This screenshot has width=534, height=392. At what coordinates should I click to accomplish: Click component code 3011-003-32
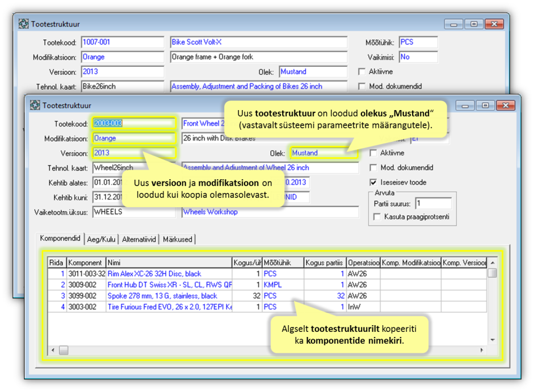tap(87, 274)
